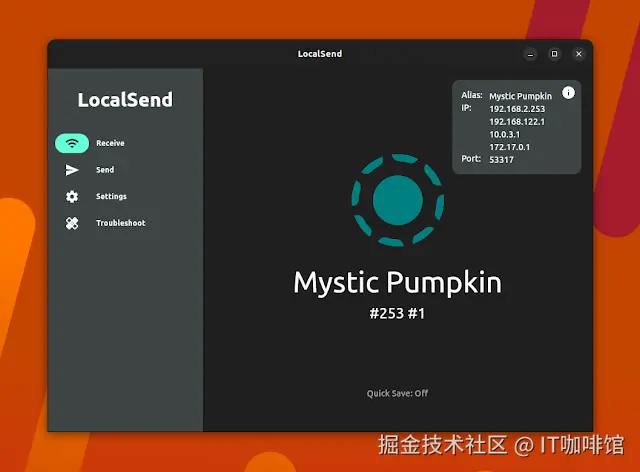The image size is (640, 472).
Task: Close the LocalSend window
Action: coord(579,54)
